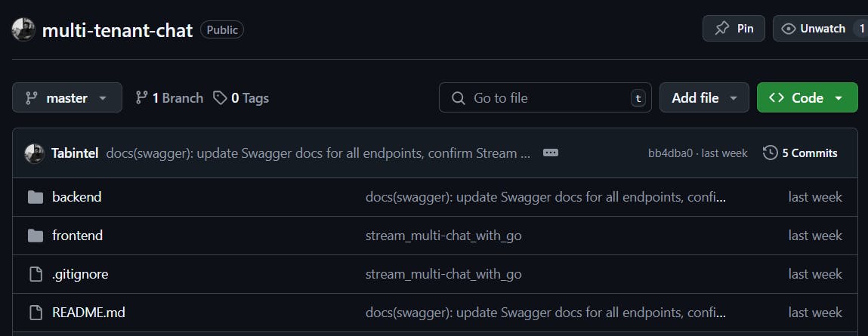Image resolution: width=868 pixels, height=336 pixels.
Task: Pin the repository with Pin button
Action: [734, 29]
